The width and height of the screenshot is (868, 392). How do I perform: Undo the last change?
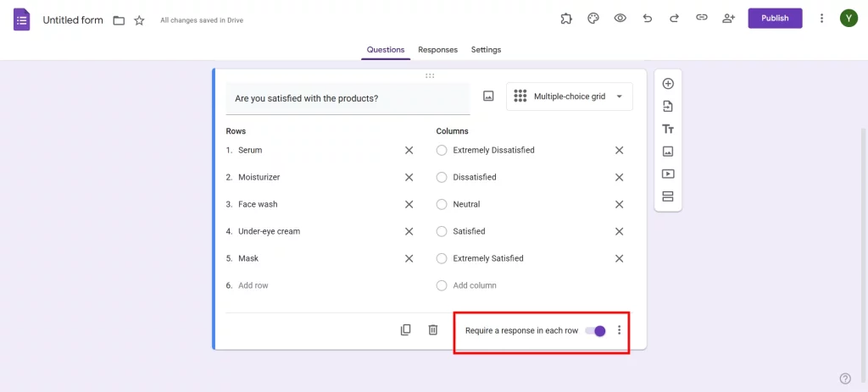[647, 19]
